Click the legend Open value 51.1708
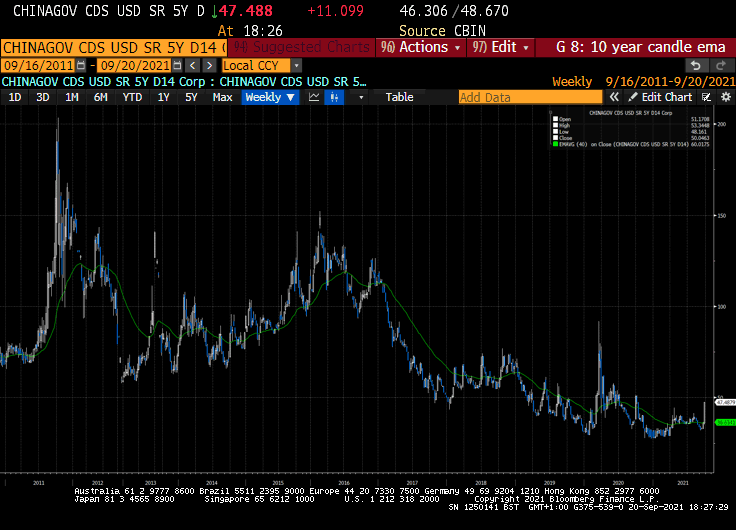The height and width of the screenshot is (530, 736). 700,119
